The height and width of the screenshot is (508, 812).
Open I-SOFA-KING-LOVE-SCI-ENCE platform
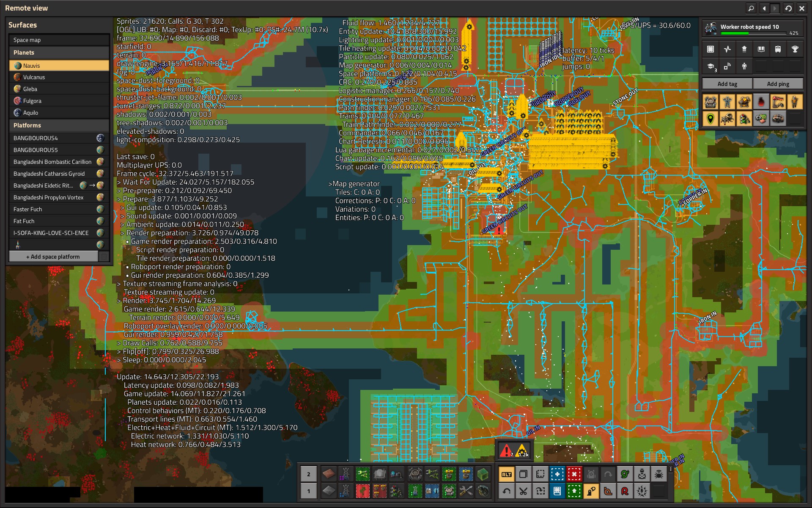[59, 233]
